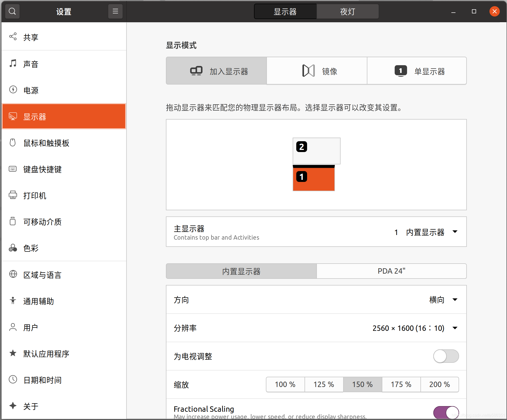Toggle the 为电视调整 switch
The image size is (507, 420).
tap(446, 356)
